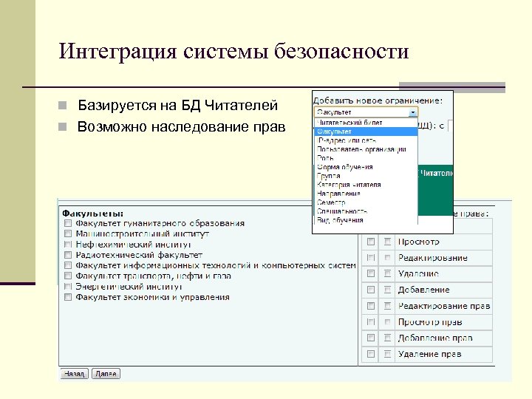This screenshot has width=532, height=399.
Task: Click the Просмотр прав label
Action: (430, 322)
